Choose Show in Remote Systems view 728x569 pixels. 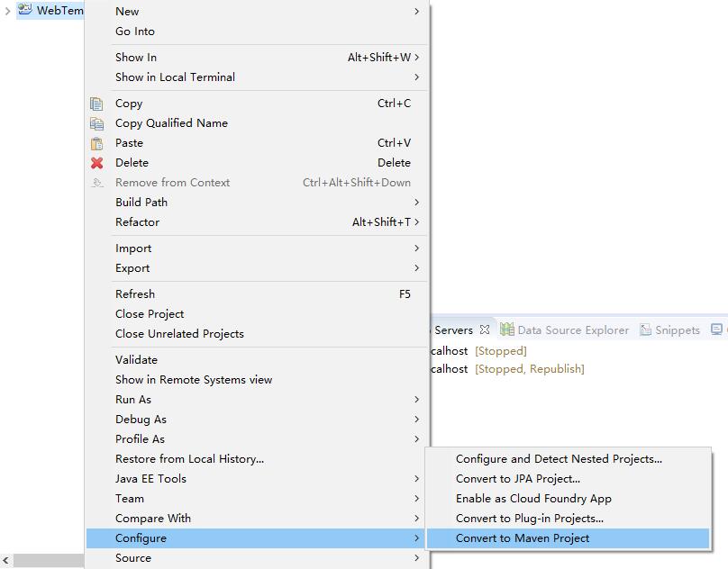257,380
